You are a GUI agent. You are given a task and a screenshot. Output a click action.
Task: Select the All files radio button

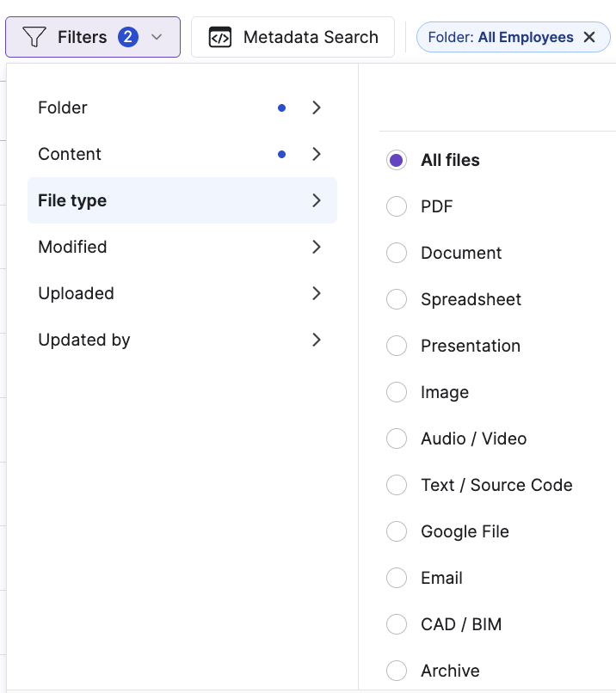397,160
